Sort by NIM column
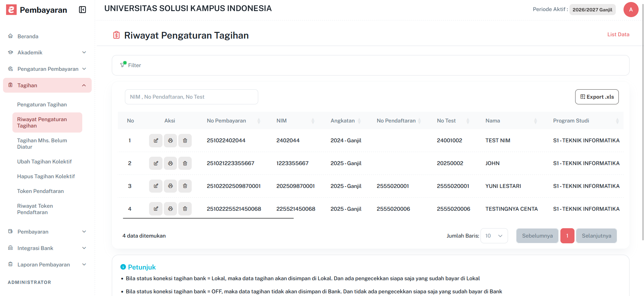Viewport: 644px width, 296px height. pos(313,121)
